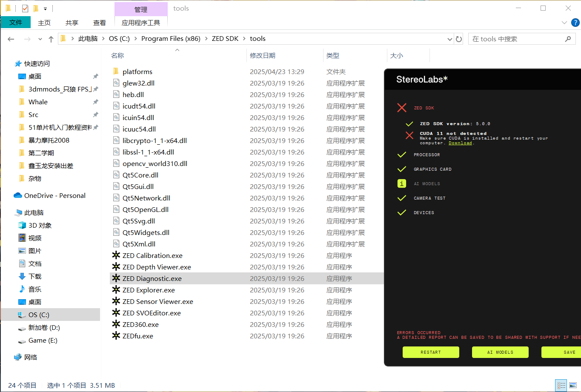Click the RESTART button
The image size is (581, 392).
coord(431,352)
